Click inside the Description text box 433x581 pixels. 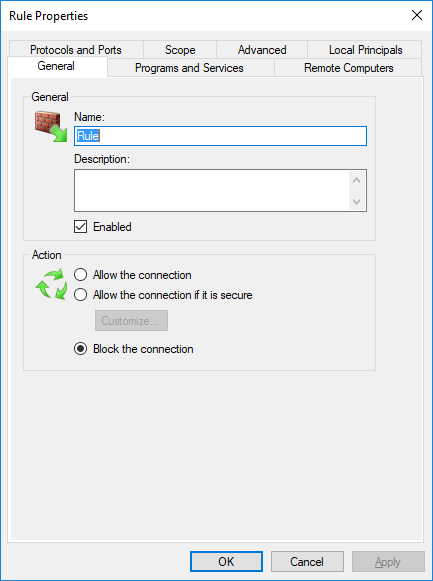click(211, 190)
